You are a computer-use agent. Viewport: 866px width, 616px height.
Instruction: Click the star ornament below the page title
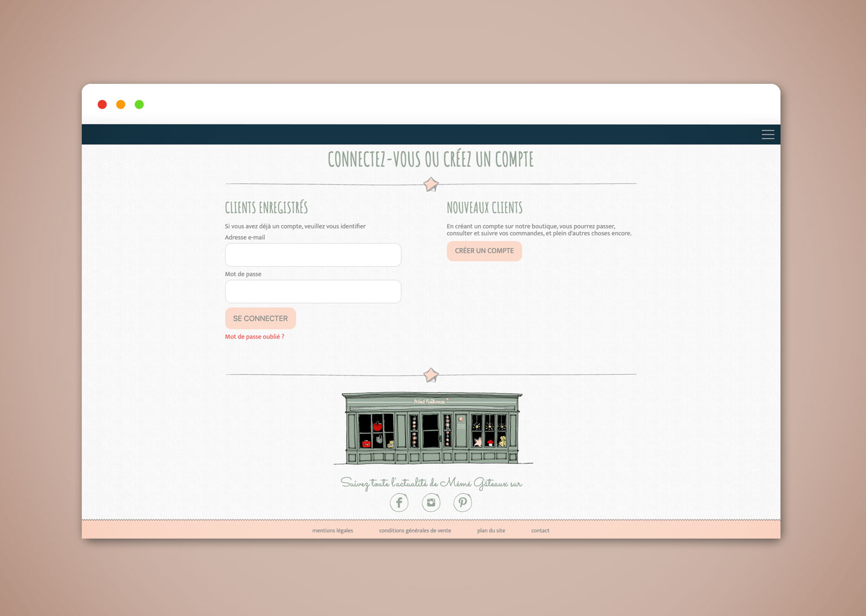431,185
